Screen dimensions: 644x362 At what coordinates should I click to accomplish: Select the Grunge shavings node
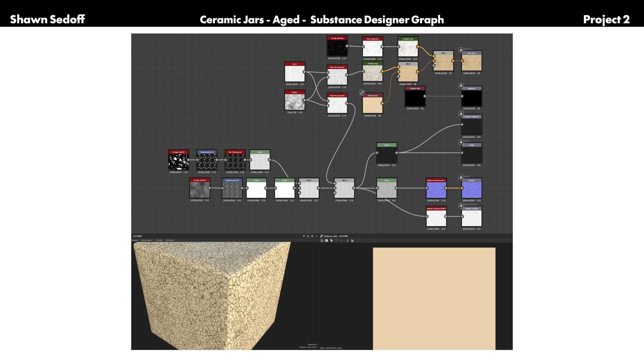(x=337, y=46)
